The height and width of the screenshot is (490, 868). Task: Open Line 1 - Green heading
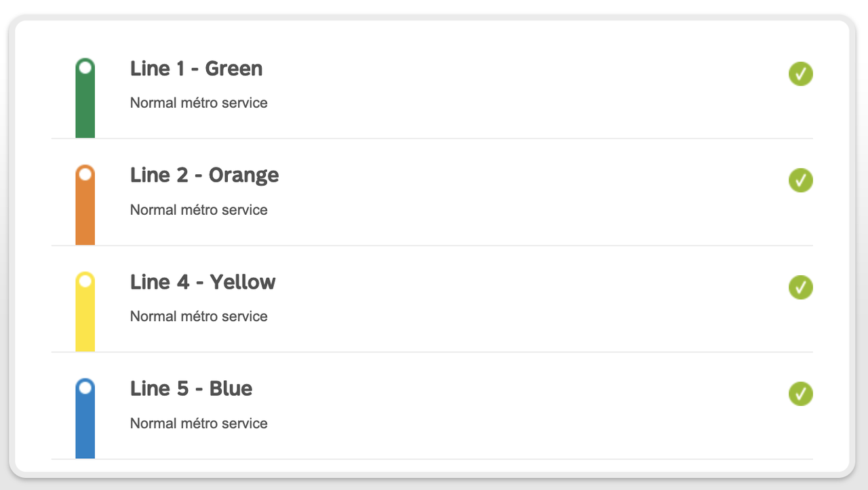coord(196,68)
